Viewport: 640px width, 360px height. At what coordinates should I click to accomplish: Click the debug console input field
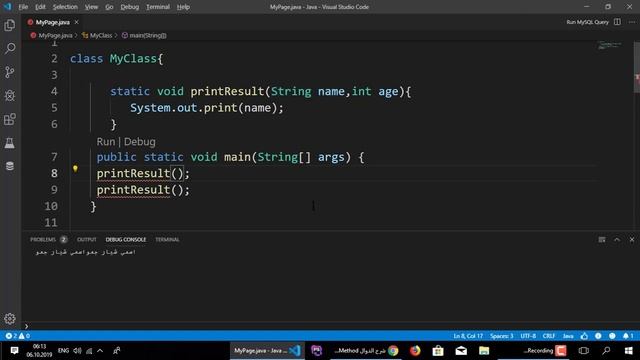coord(331,326)
